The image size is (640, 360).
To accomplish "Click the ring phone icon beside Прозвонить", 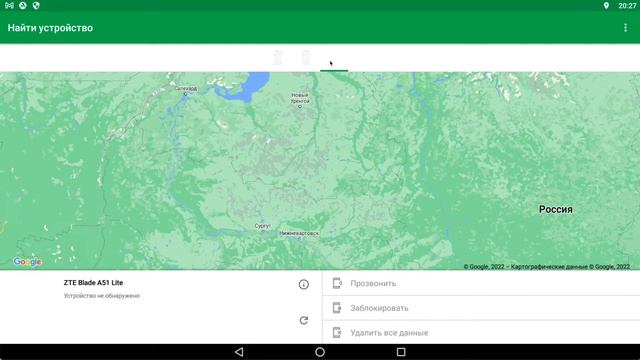I will [x=337, y=283].
